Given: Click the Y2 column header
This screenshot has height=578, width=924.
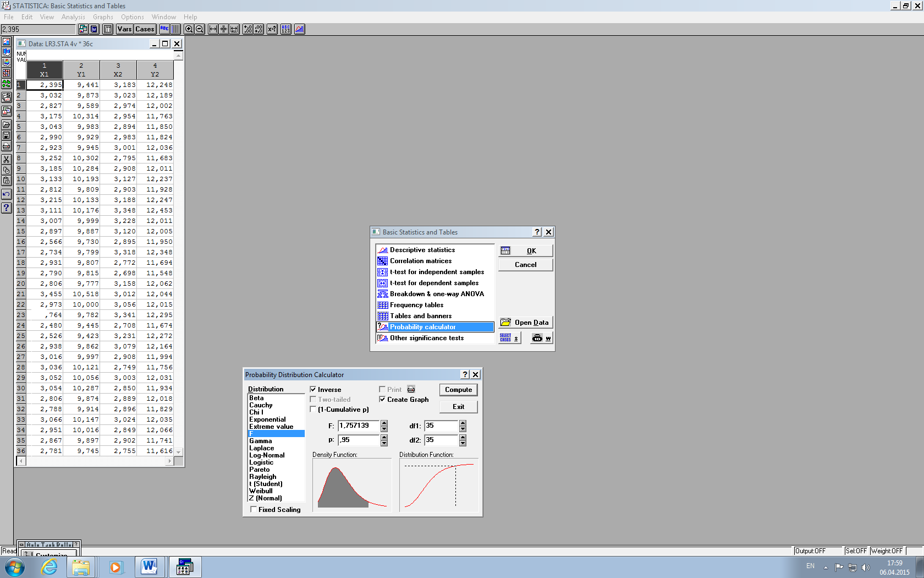Looking at the screenshot, I should (155, 70).
